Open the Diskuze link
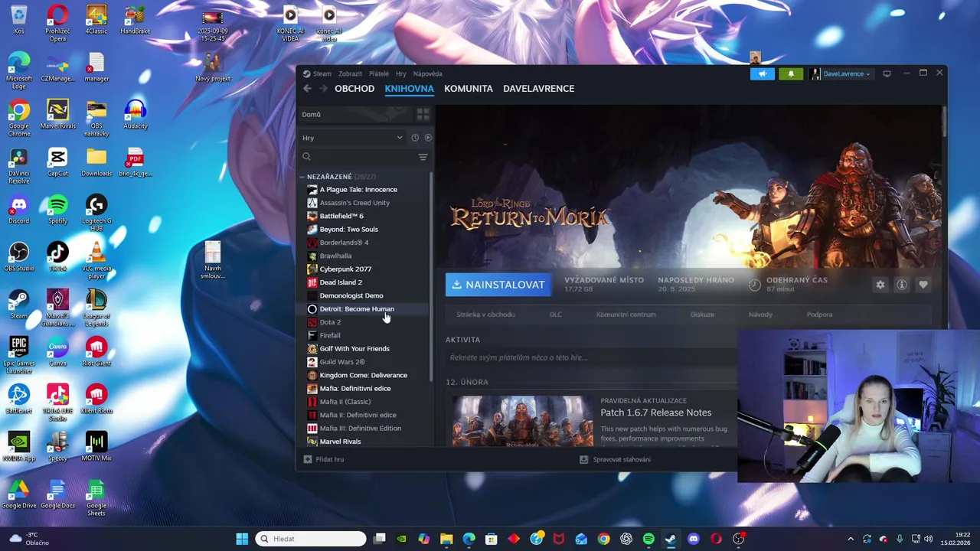Screen dimensions: 980x551 coord(702,315)
